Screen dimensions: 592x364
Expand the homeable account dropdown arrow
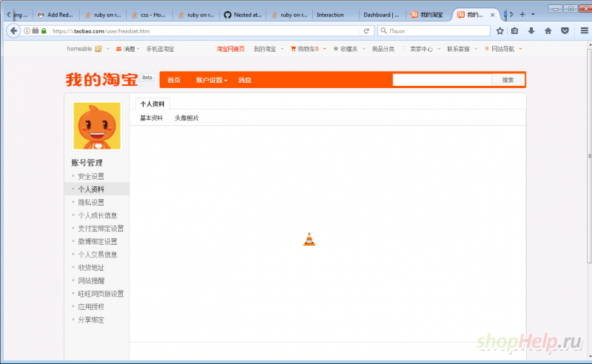click(107, 49)
